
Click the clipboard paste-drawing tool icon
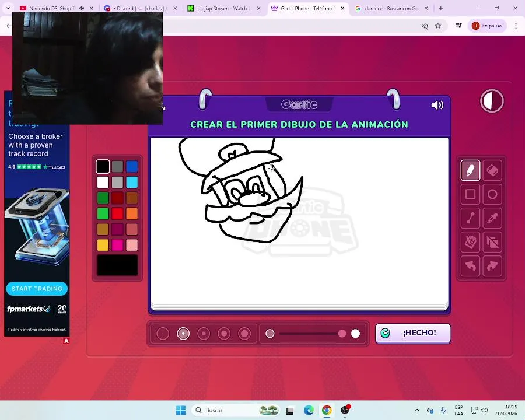pos(470,242)
